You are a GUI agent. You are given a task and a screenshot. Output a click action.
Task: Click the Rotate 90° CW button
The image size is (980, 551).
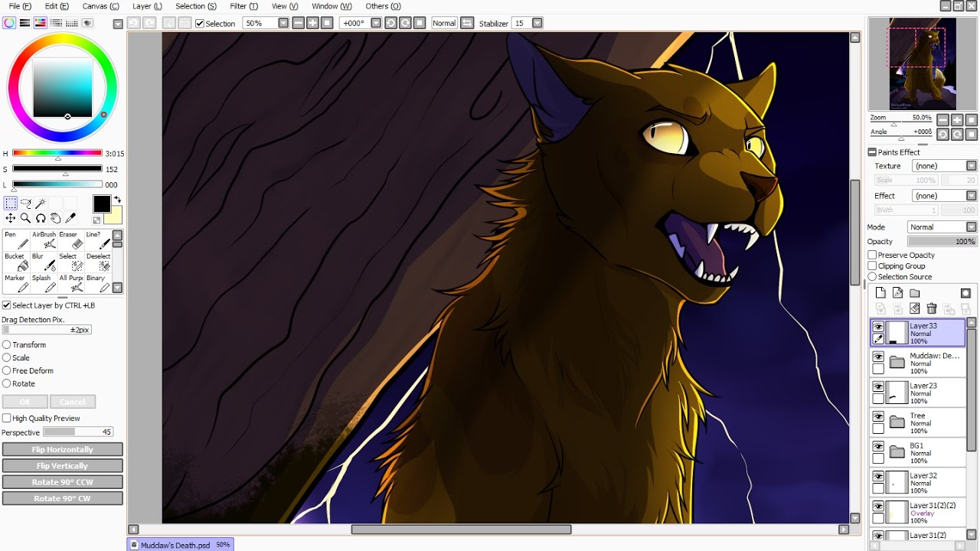pos(63,498)
